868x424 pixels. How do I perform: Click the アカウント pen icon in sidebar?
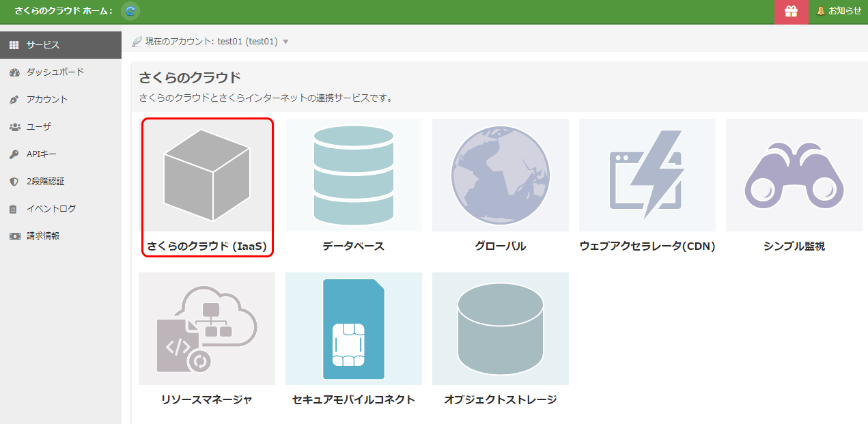coord(14,100)
